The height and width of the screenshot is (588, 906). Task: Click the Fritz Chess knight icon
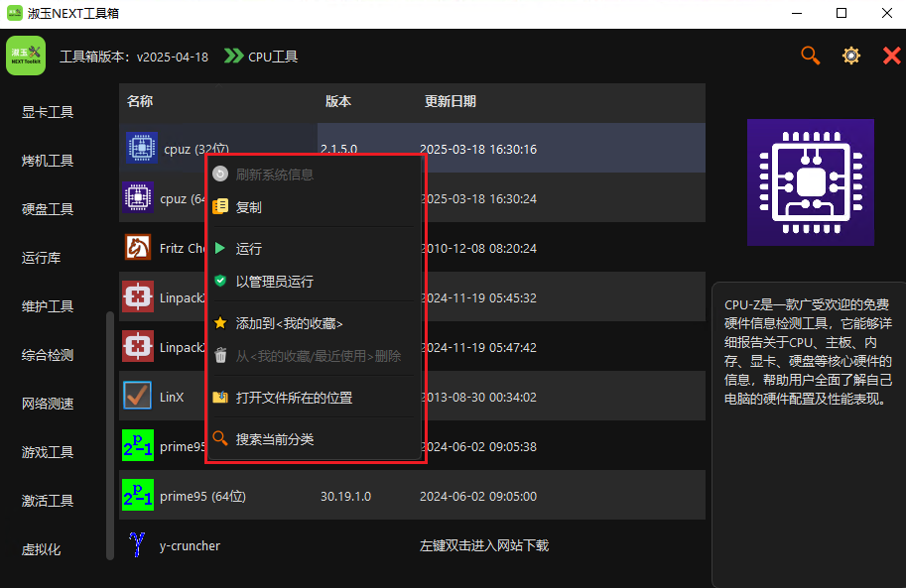[138, 247]
